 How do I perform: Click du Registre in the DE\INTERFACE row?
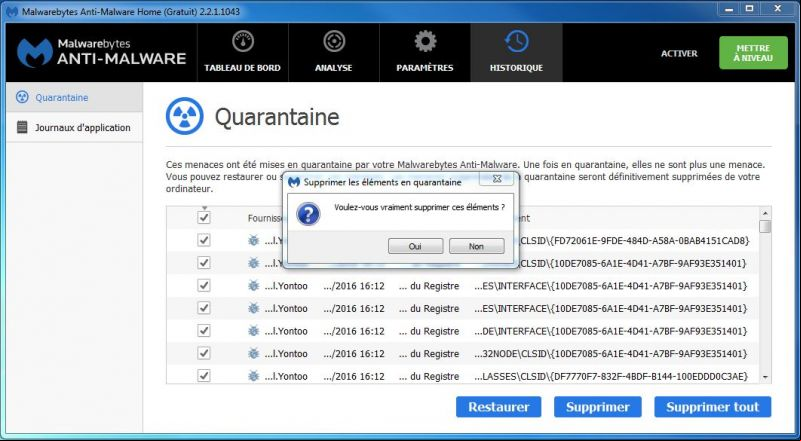[429, 331]
